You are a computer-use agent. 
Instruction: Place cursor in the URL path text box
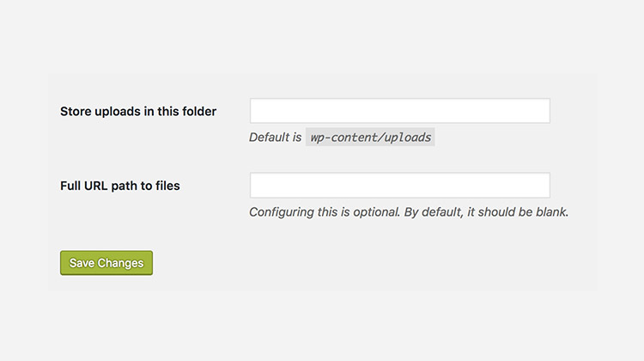pos(399,186)
